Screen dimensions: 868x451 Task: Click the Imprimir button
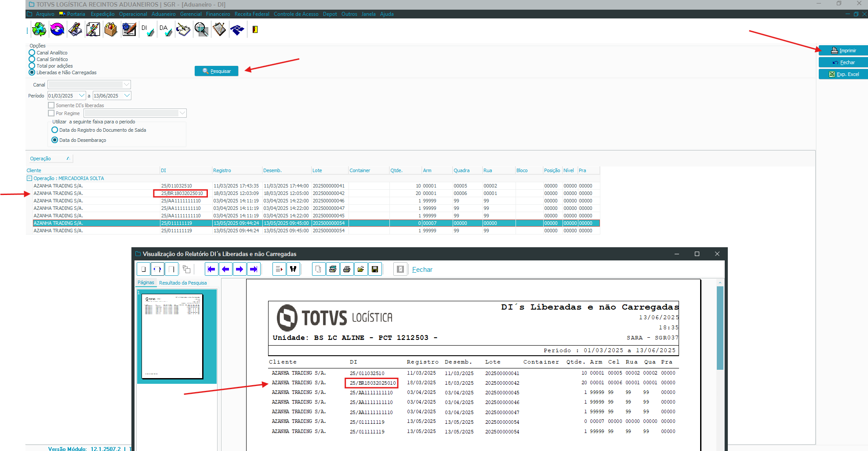843,51
